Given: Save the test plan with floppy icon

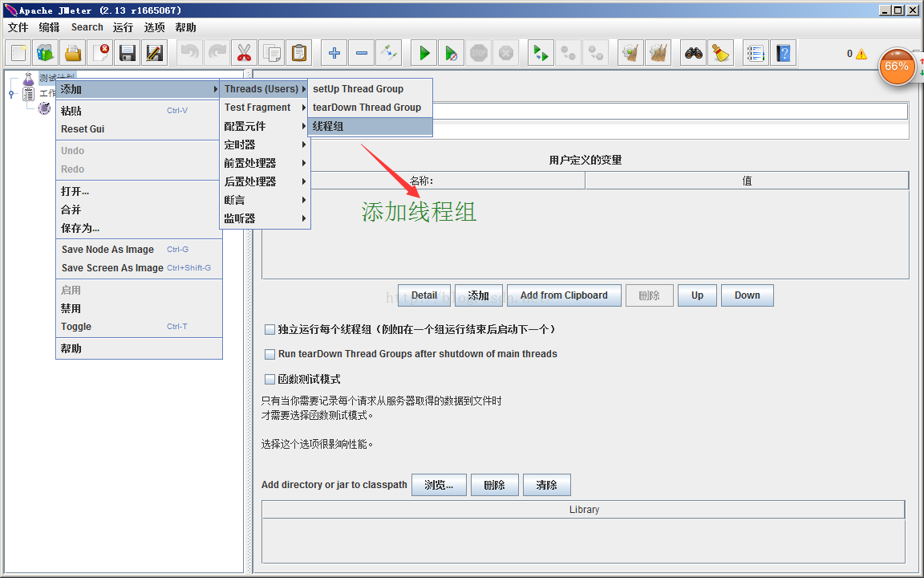Looking at the screenshot, I should (128, 53).
